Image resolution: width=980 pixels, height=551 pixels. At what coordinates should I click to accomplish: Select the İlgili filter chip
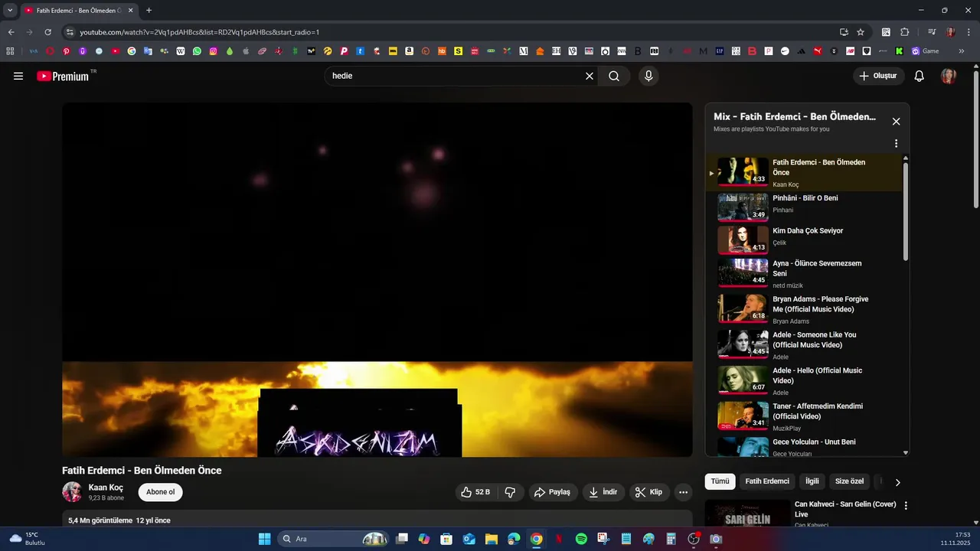coord(812,481)
